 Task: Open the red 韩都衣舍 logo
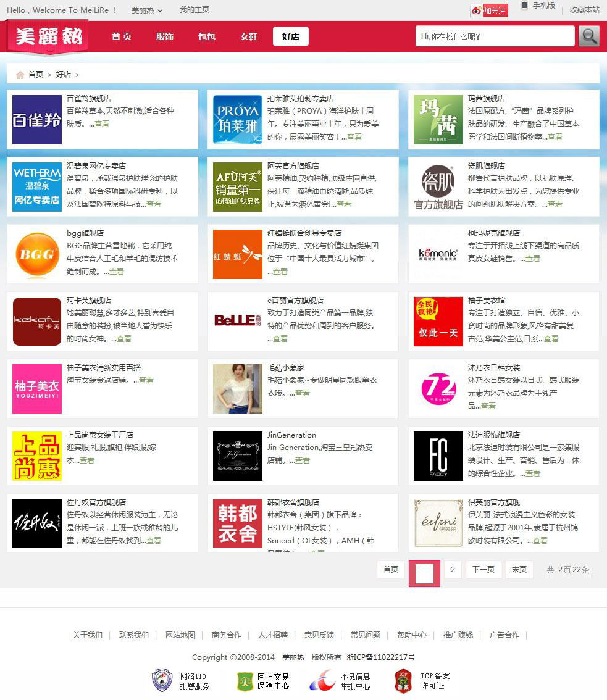[238, 523]
